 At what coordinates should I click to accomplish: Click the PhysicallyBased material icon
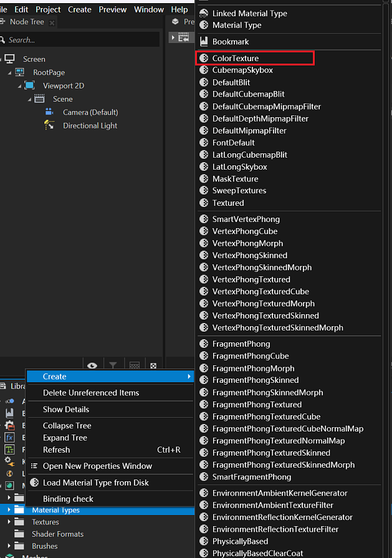[204, 541]
